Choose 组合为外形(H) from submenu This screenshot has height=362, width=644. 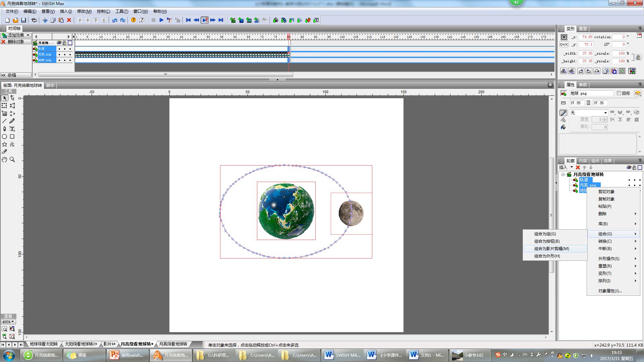pyautogui.click(x=555, y=256)
